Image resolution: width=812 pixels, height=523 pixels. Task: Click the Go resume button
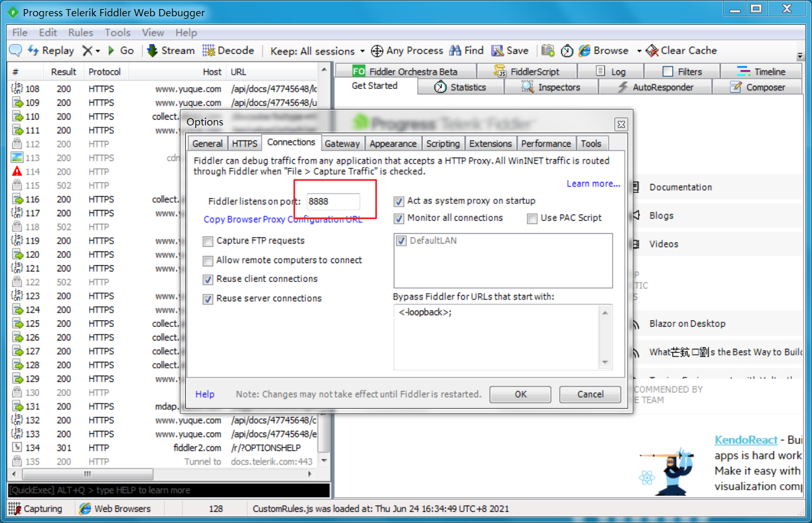[x=120, y=50]
